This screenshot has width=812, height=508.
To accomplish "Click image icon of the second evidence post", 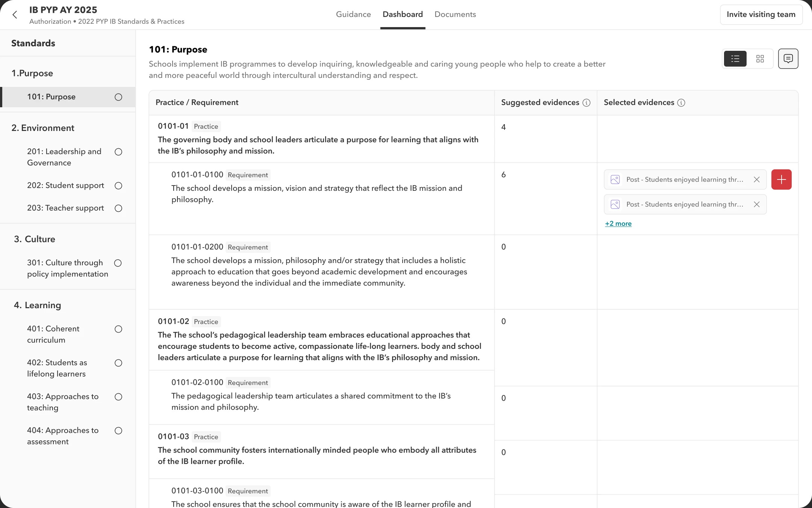I will (x=615, y=204).
